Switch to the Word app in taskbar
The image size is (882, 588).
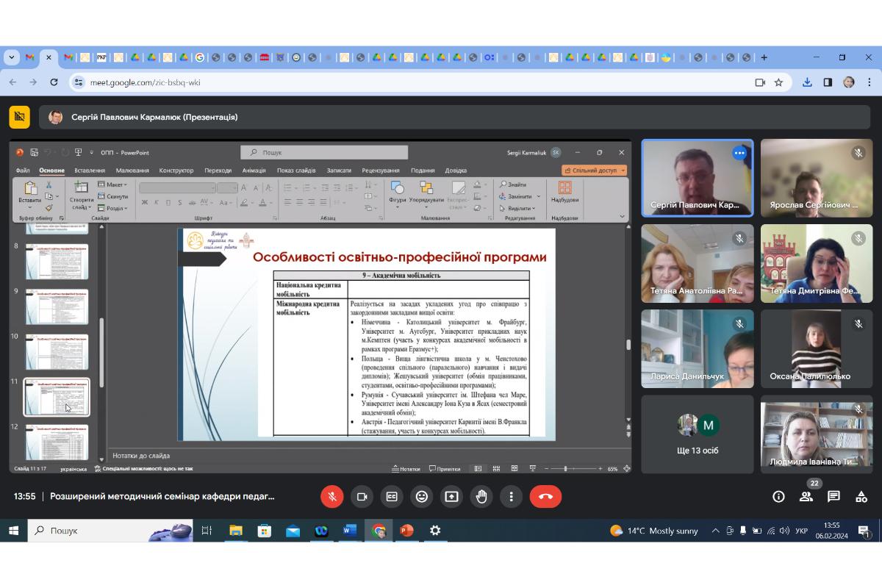[349, 531]
